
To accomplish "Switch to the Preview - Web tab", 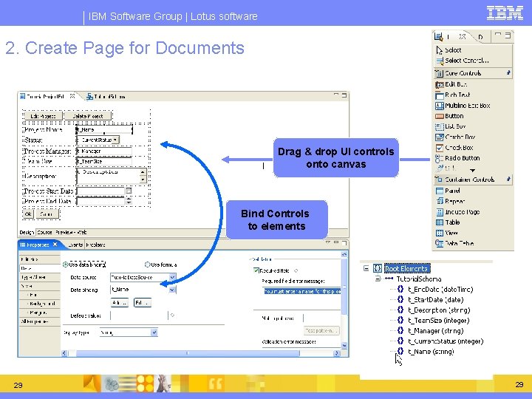I will [71, 233].
